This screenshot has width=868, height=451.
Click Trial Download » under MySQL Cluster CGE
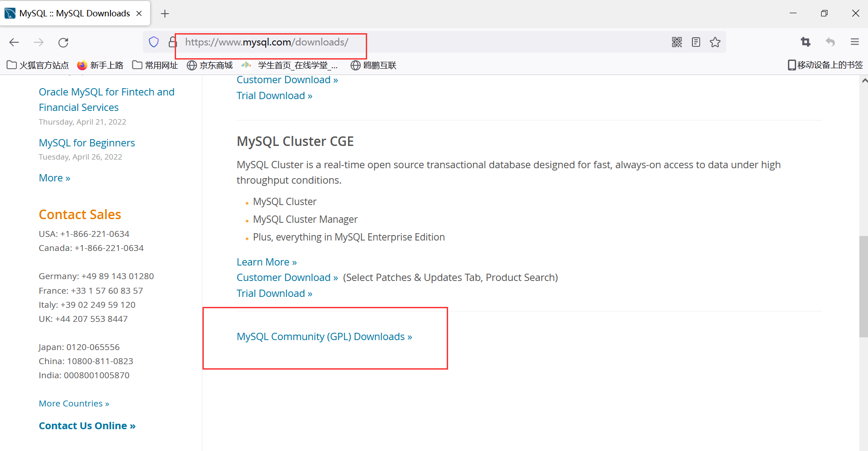(x=274, y=293)
